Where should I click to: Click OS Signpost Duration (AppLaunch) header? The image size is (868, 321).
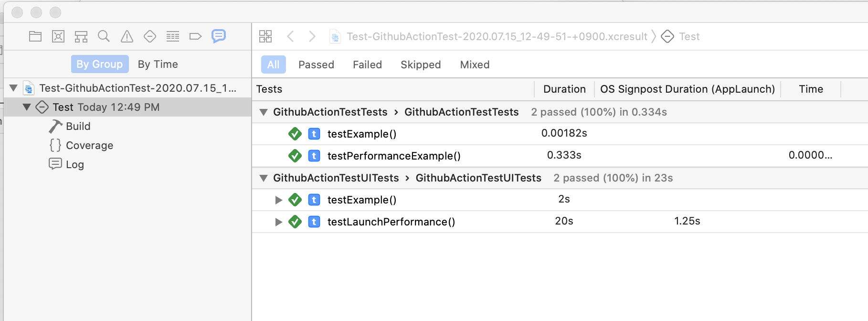[688, 89]
